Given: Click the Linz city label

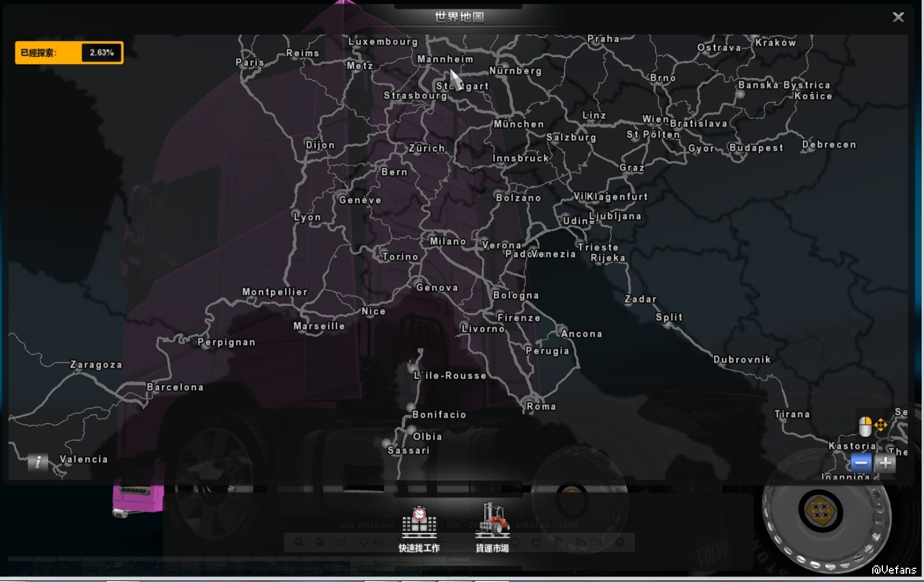Looking at the screenshot, I should [x=594, y=115].
